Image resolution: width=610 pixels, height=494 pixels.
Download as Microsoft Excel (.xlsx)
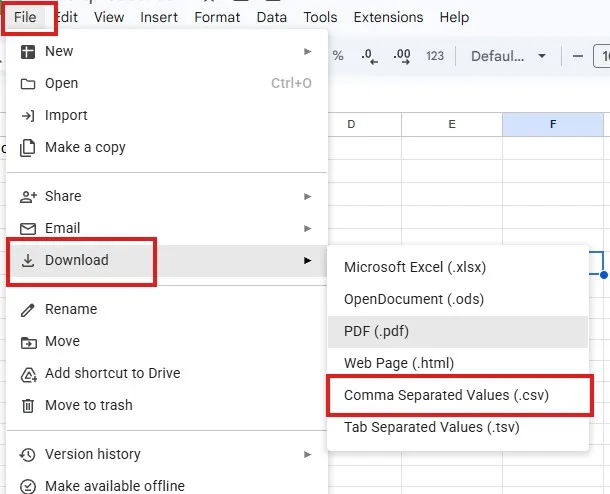pos(458,267)
